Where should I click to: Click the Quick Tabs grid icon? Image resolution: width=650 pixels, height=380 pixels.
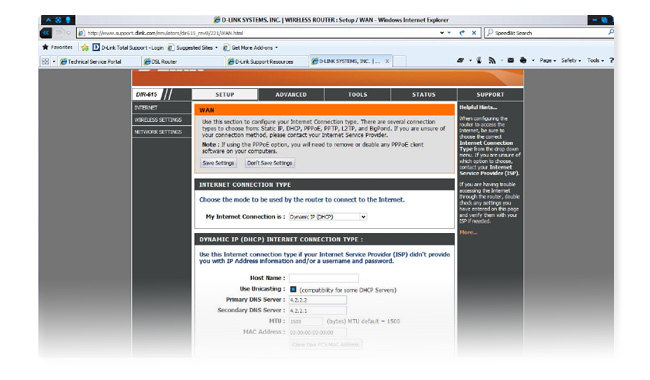(45, 61)
